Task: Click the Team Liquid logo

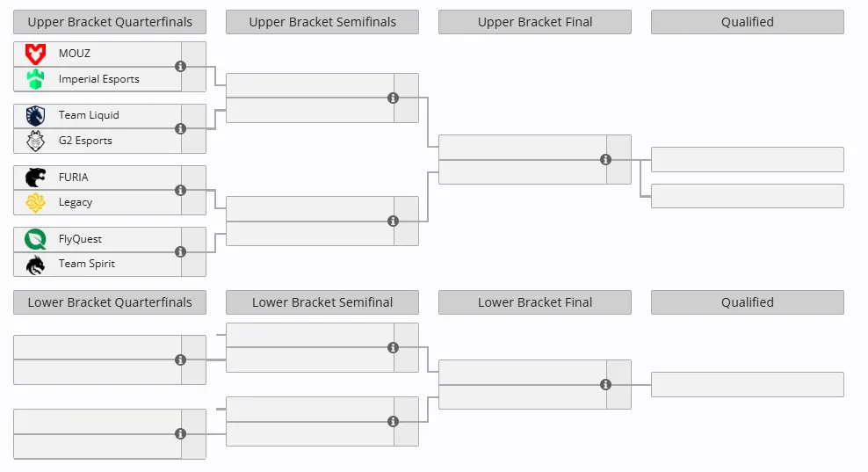Action: (x=35, y=116)
